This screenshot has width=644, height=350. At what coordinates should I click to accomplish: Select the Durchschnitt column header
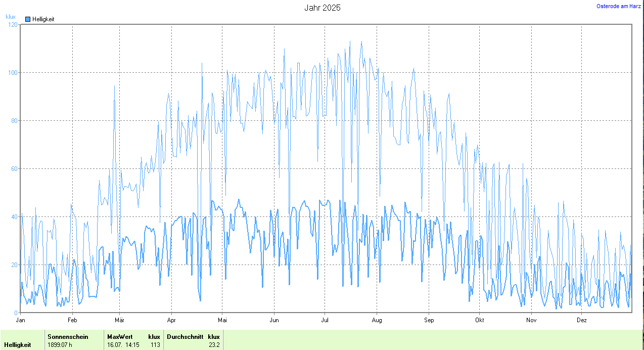point(185,336)
